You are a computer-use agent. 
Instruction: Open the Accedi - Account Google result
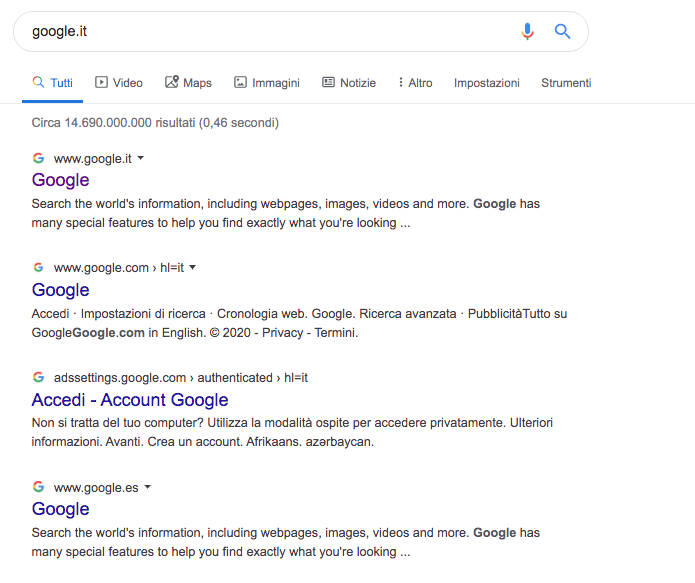pos(130,400)
